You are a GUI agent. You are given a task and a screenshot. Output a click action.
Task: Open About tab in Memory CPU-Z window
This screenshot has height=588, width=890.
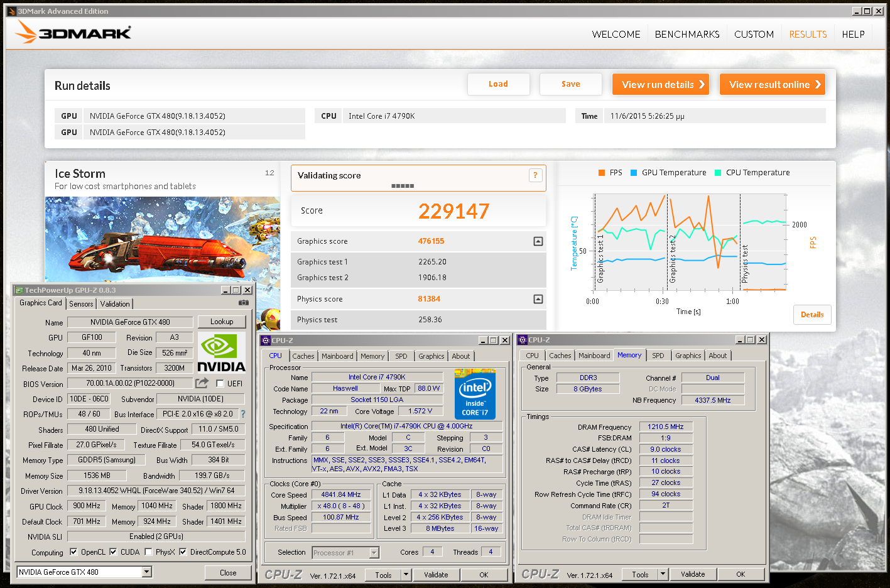click(x=717, y=356)
